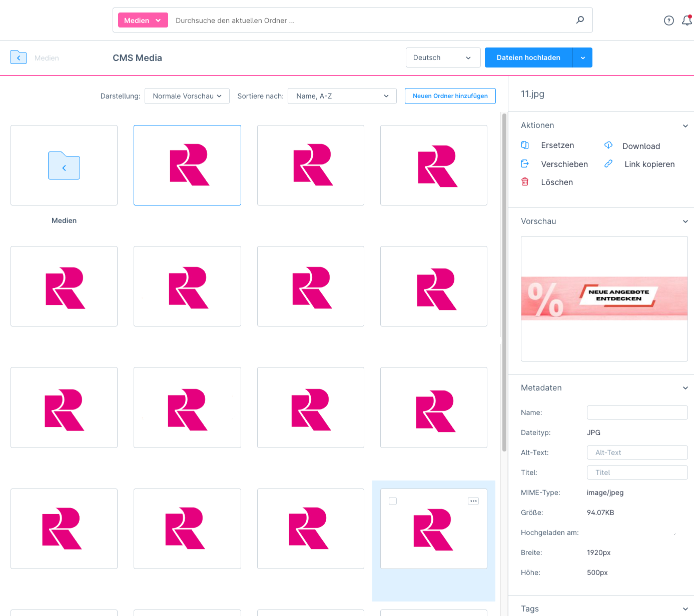Open the Name, A-Z sorting dropdown
Screen dimensions: 694x616
tap(342, 96)
